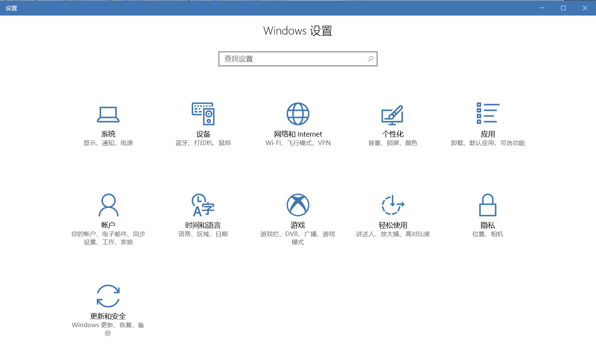The image size is (596, 364).
Task: Click description text 蓝牙、打印机、鼠标
Action: tap(203, 143)
